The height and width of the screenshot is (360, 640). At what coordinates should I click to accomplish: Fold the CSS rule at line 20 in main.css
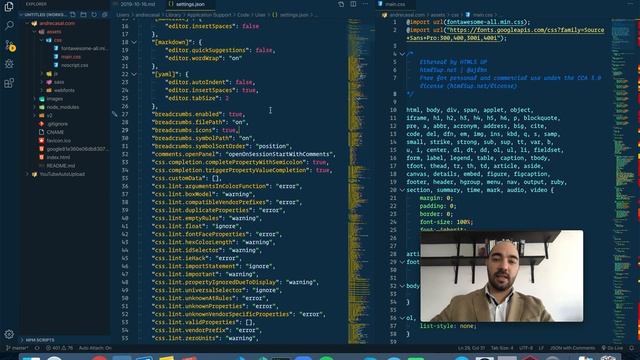coord(402,190)
